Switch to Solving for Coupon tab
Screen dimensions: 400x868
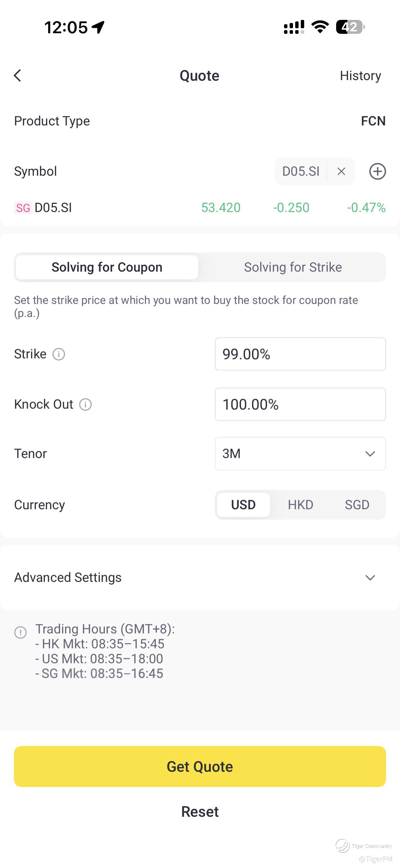(107, 267)
